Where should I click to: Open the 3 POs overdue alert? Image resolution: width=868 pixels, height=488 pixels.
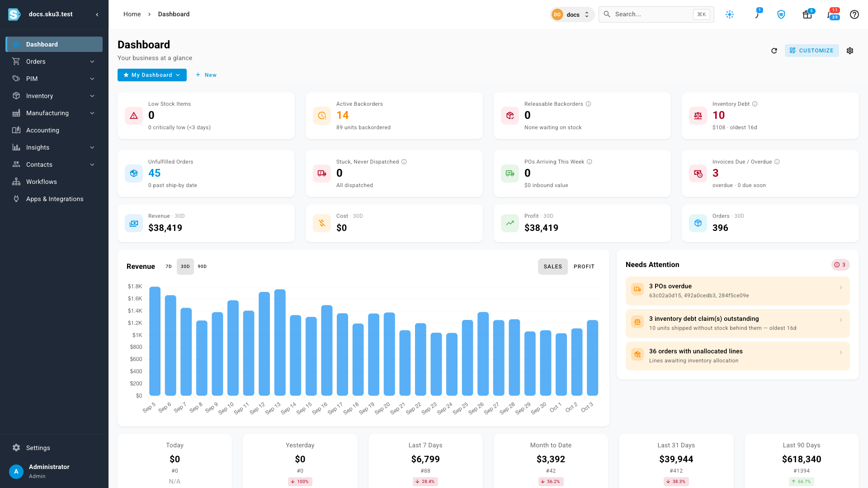pyautogui.click(x=737, y=291)
